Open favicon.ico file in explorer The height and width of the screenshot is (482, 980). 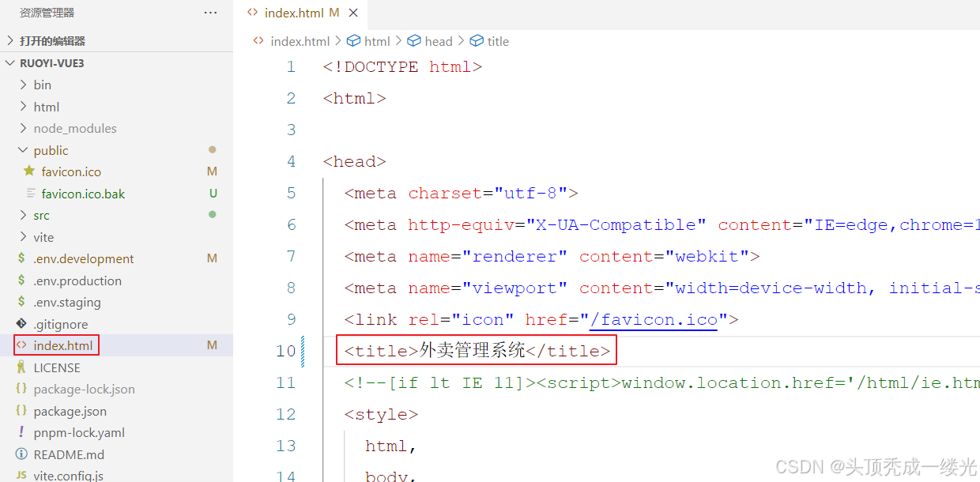(x=71, y=171)
